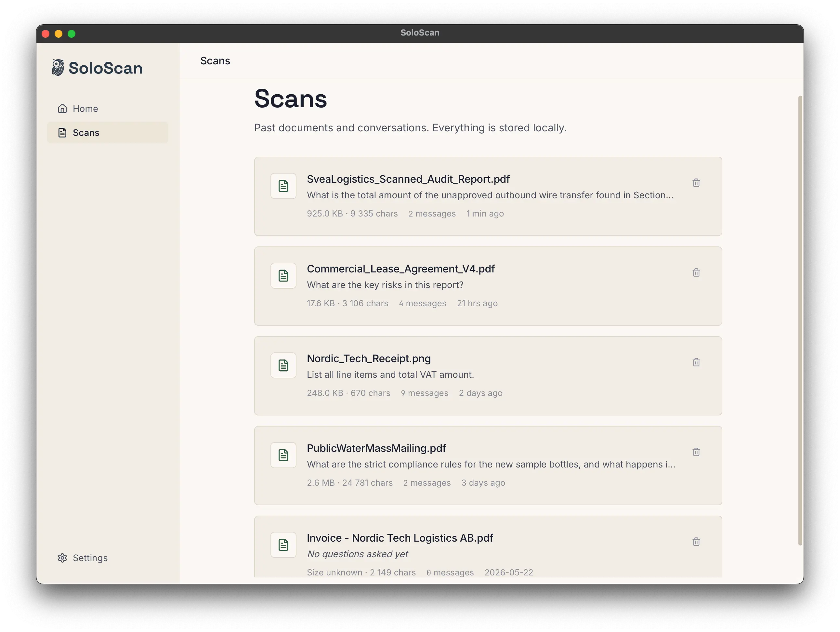Click 'Past documents and conversations' description

pyautogui.click(x=410, y=128)
